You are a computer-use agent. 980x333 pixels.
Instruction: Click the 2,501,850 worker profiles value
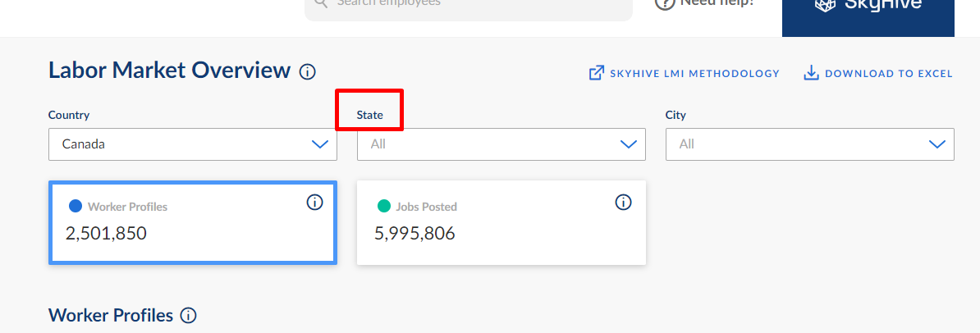pos(106,234)
